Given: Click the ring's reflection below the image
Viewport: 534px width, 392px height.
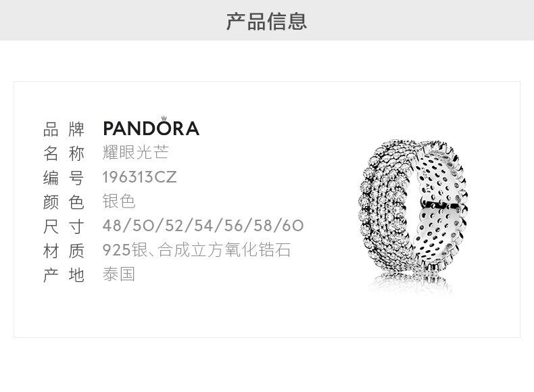Looking at the screenshot, I should 412,283.
